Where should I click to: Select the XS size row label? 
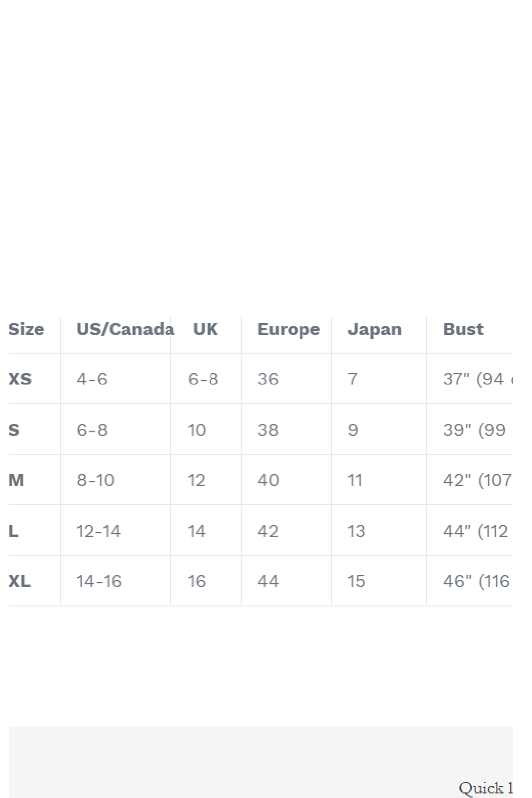point(20,379)
